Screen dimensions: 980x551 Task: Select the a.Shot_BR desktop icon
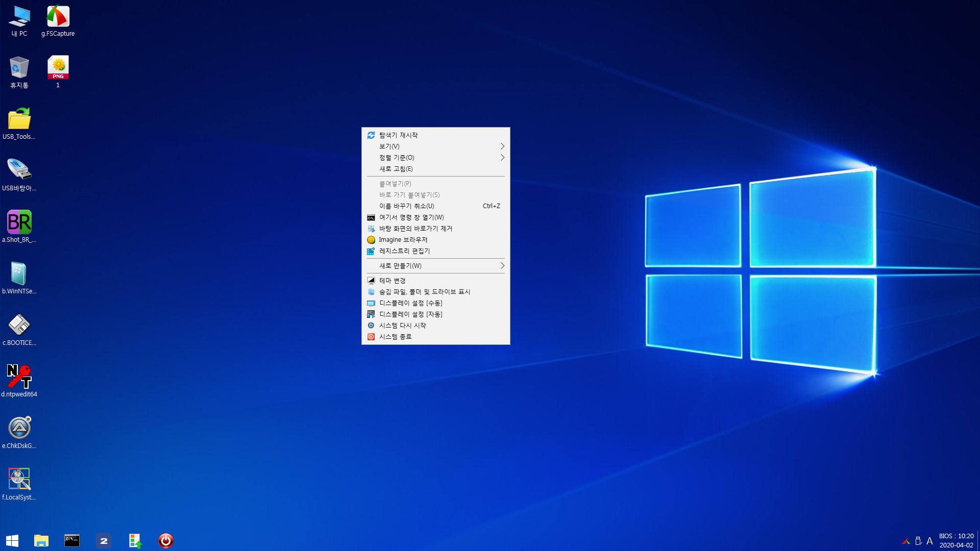[19, 227]
